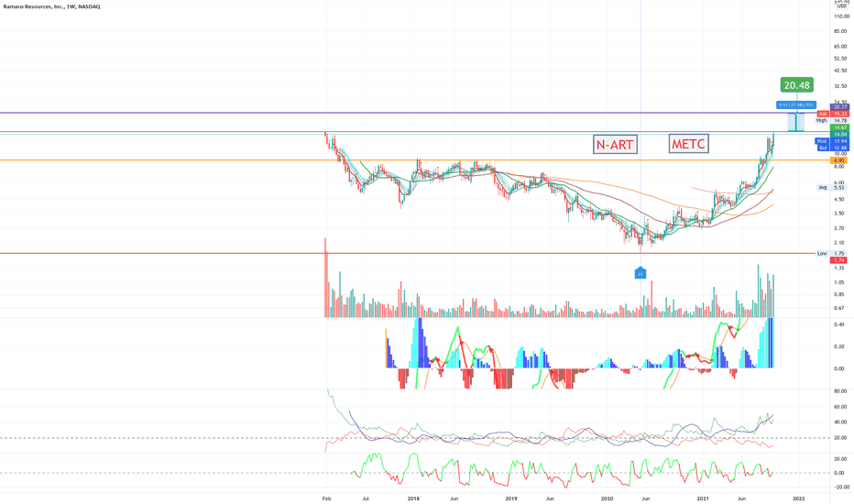Viewport: 854px width, 504px height.
Task: Click the blue Bid price label
Action: point(832,148)
